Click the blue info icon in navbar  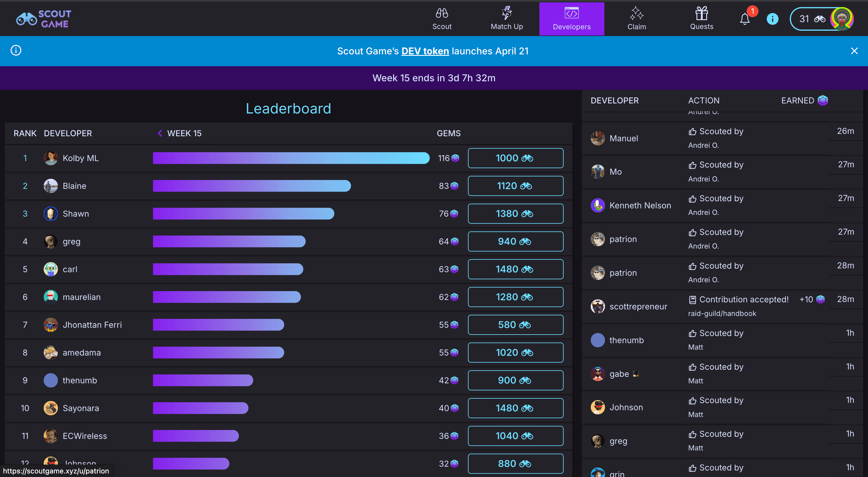click(x=772, y=19)
